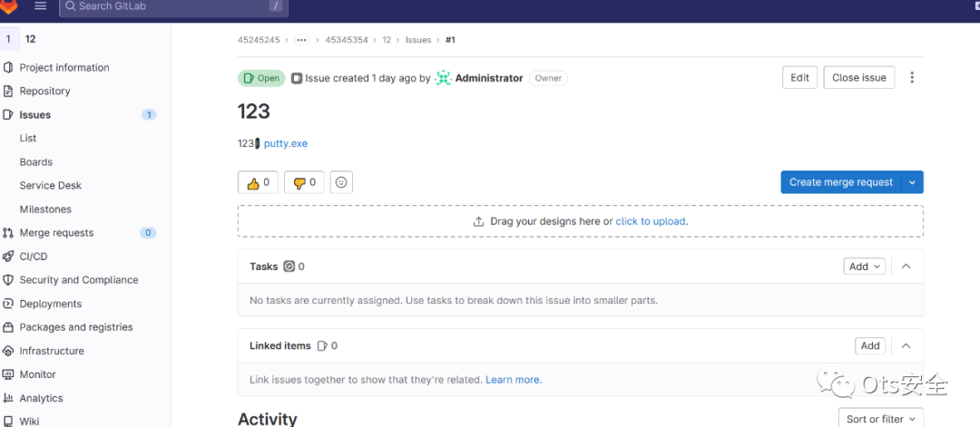Screen dimensions: 980x427
Task: Click the Administrator avatar icon
Action: pos(443,78)
